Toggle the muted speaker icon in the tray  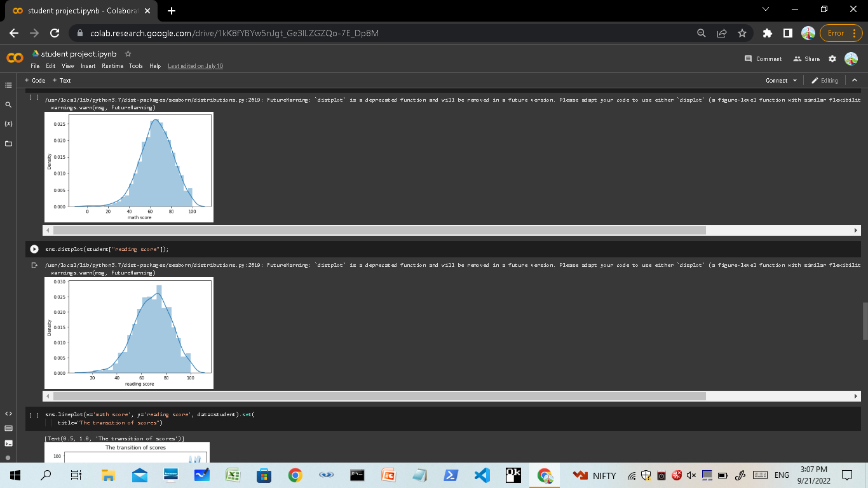(691, 475)
